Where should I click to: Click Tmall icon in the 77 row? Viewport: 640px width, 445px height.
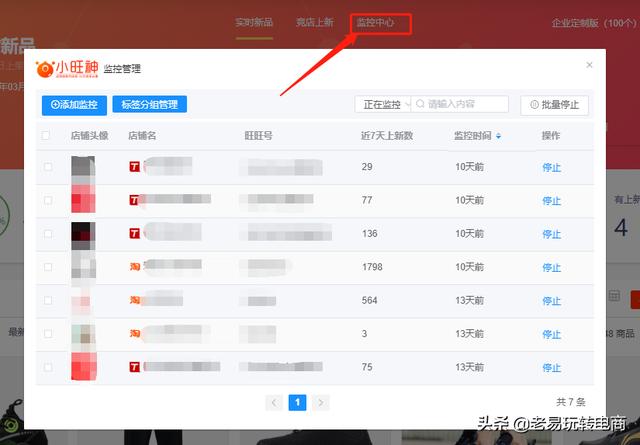pyautogui.click(x=134, y=200)
